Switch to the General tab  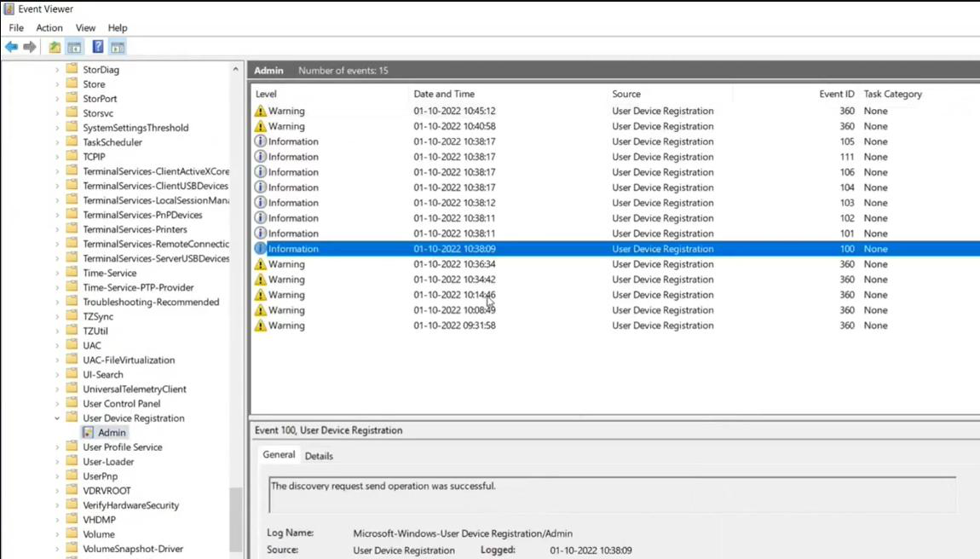279,454
